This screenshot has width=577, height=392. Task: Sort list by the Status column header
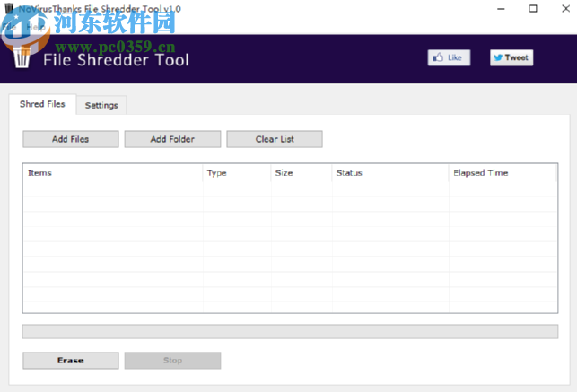click(x=390, y=173)
